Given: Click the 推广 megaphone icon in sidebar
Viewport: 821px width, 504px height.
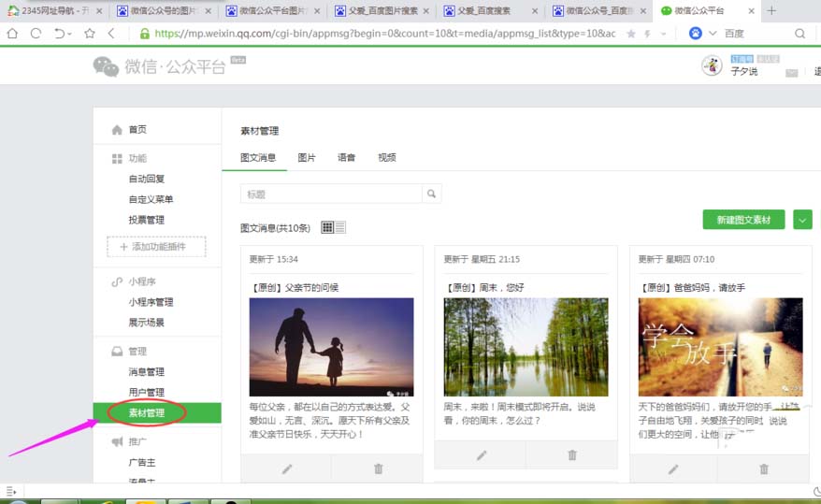Looking at the screenshot, I should pyautogui.click(x=117, y=441).
